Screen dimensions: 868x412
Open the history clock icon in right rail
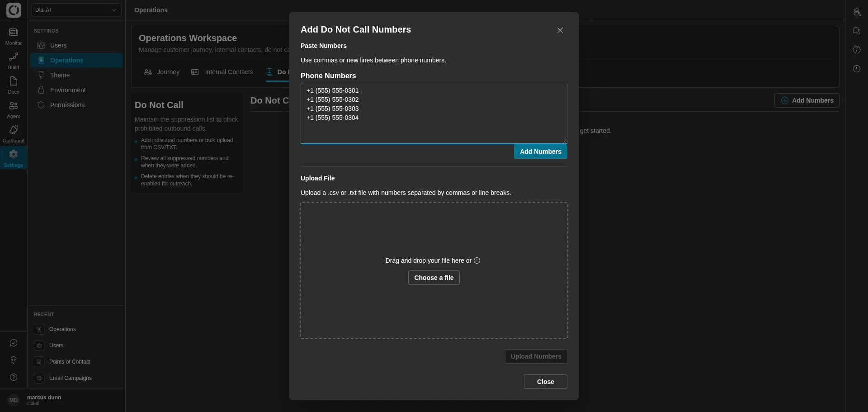coord(857,69)
